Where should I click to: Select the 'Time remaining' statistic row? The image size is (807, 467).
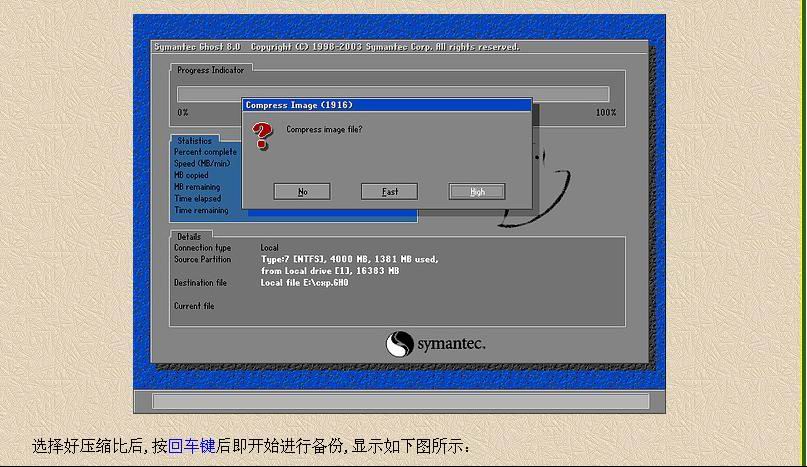pyautogui.click(x=201, y=210)
